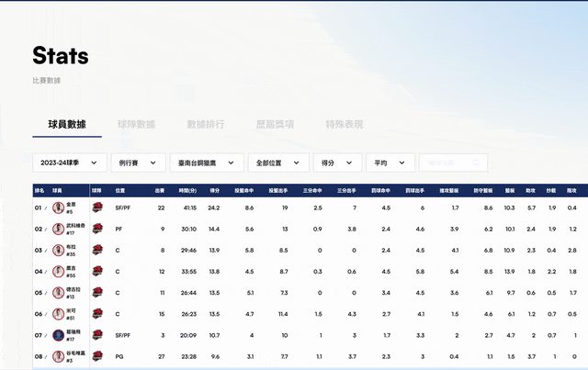
Task: Open the 2023-24球季 season dropdown
Action: pos(70,163)
